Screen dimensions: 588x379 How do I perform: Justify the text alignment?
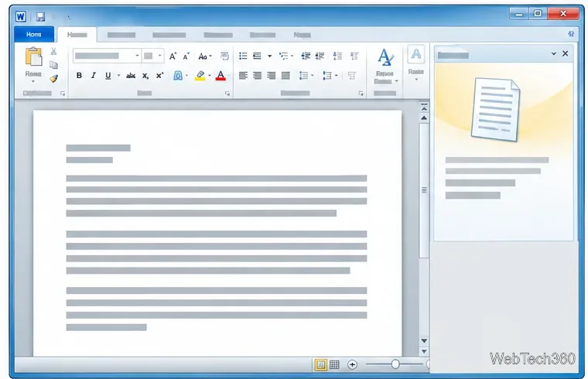click(x=285, y=76)
